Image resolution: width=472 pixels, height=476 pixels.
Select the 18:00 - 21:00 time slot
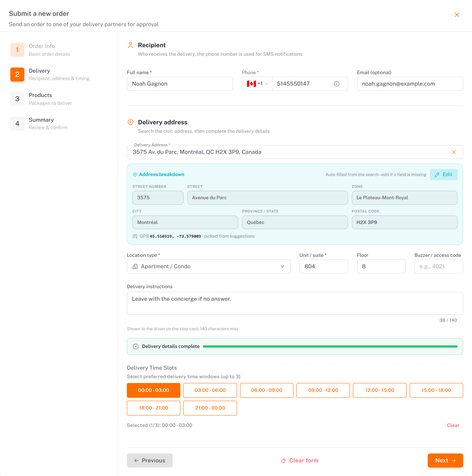tap(153, 408)
